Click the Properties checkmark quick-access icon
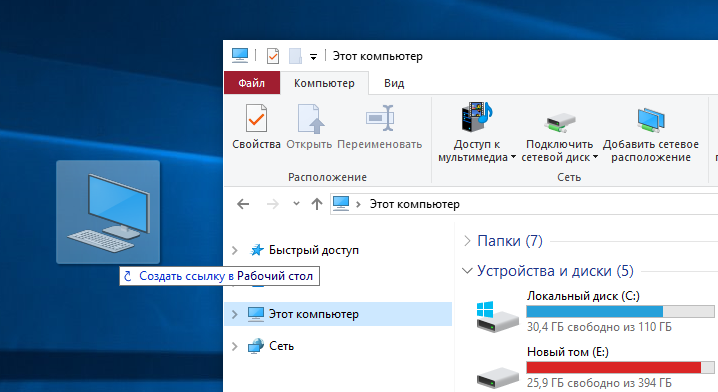 pos(273,56)
